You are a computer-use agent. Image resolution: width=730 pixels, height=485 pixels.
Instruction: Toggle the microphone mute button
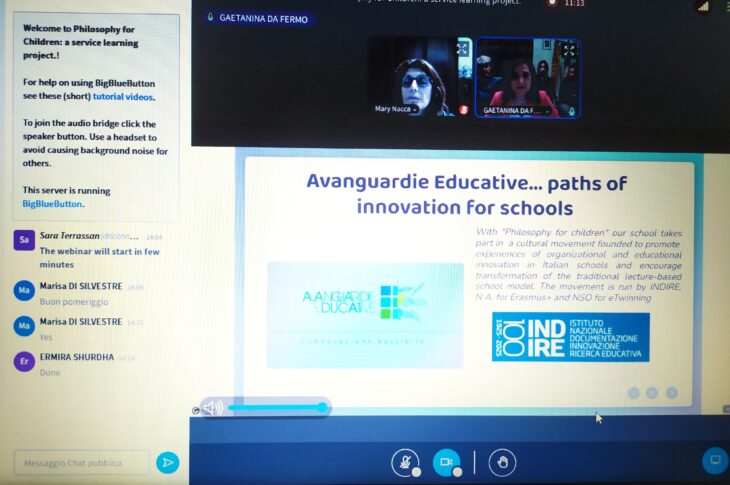406,462
